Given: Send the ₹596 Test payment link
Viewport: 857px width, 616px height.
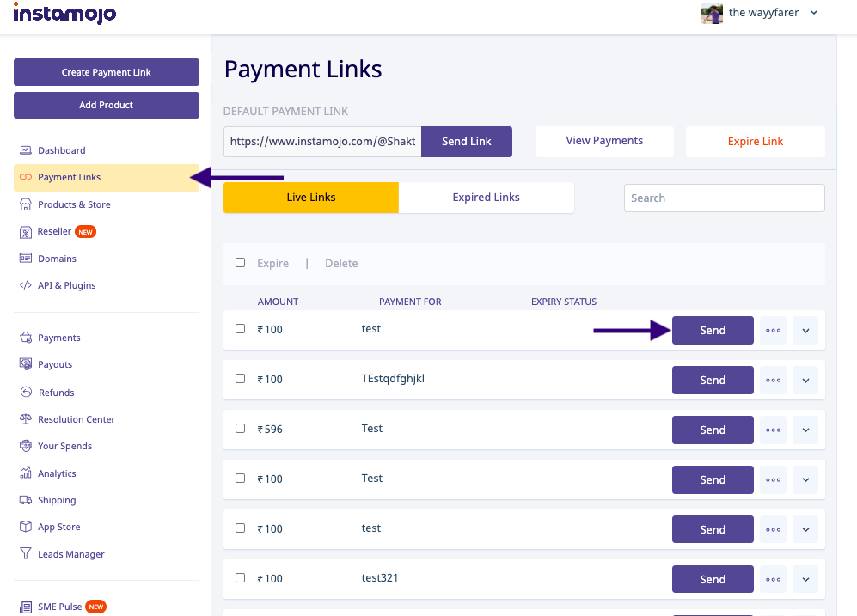Looking at the screenshot, I should click(713, 430).
